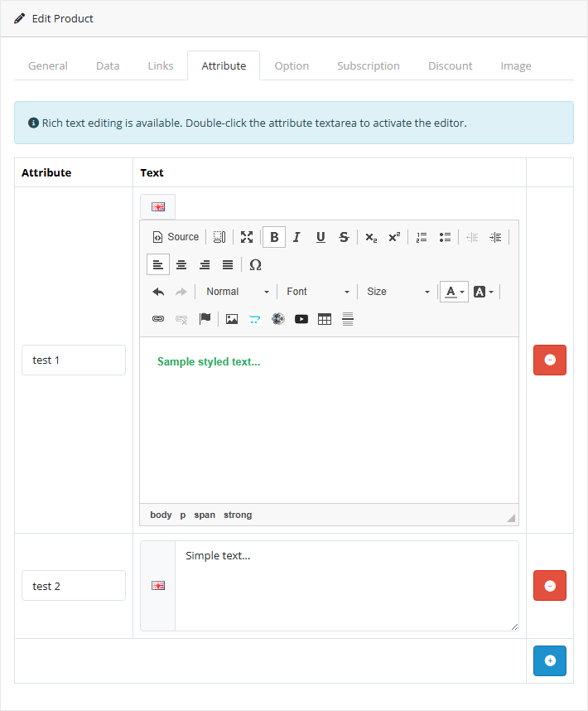Open the Normal paragraph format dropdown

[238, 292]
